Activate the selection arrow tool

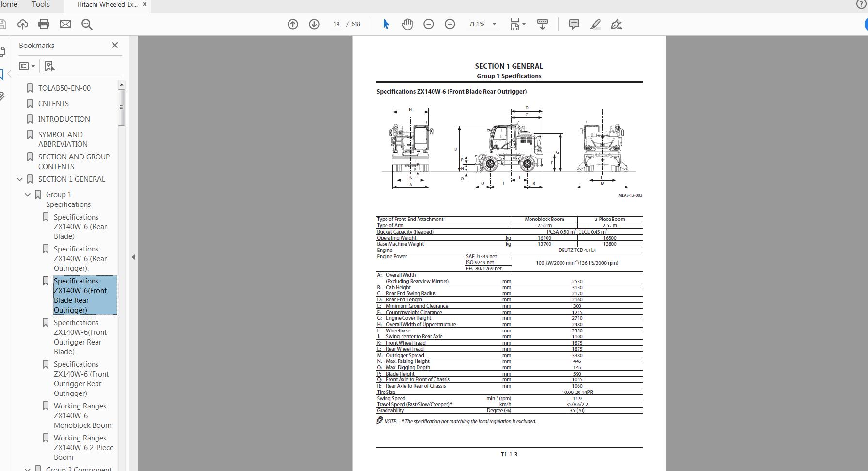tap(386, 24)
